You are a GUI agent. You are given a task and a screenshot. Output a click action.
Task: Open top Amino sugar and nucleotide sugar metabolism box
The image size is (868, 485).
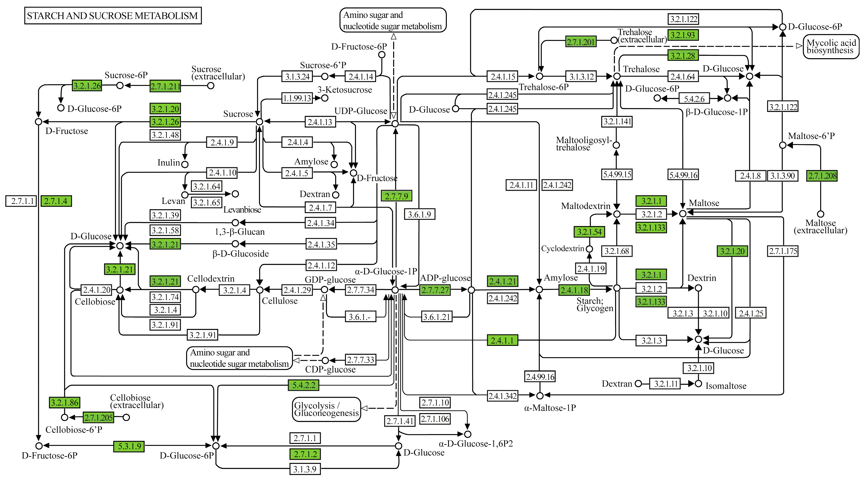(393, 20)
